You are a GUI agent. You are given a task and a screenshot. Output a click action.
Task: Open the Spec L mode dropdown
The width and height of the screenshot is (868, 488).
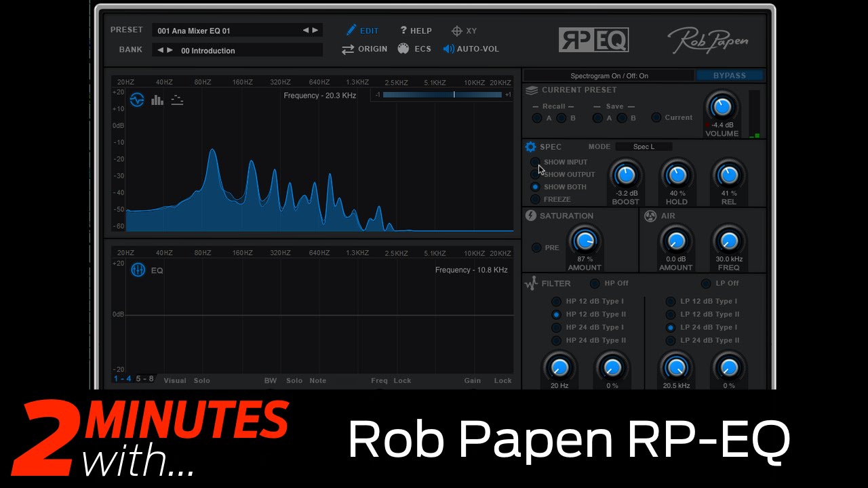point(644,146)
